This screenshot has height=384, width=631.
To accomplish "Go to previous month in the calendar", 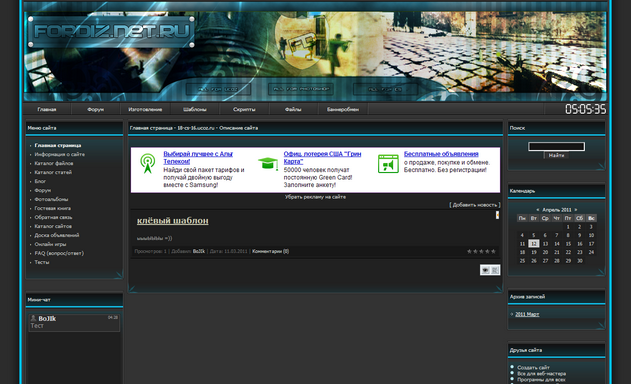I will pos(538,210).
